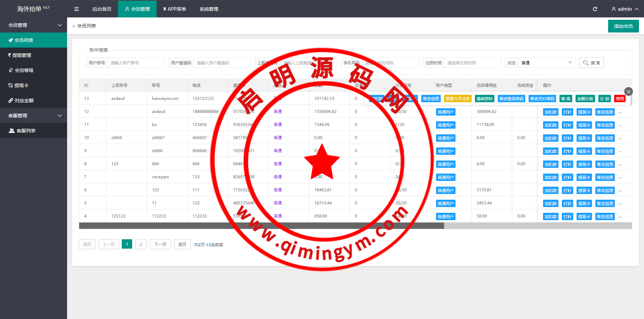Expand the 状态 dropdown showing 普通
Viewport: 644px width, 319px height.
click(546, 63)
